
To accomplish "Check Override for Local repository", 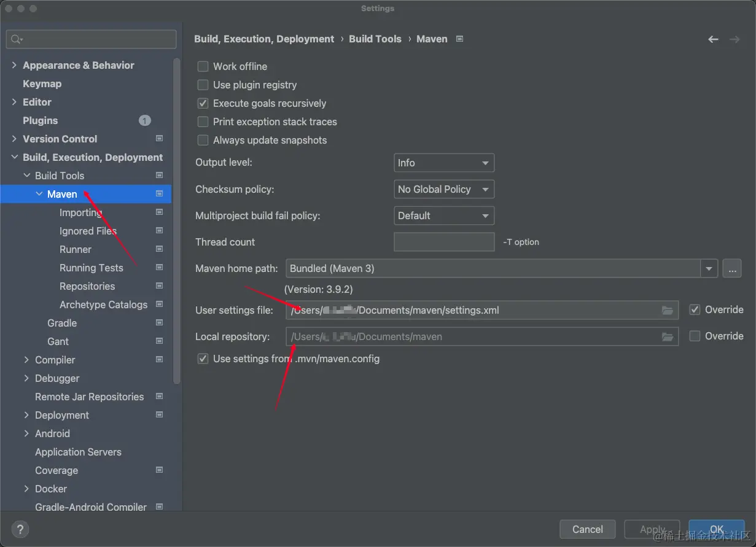I will coord(695,336).
